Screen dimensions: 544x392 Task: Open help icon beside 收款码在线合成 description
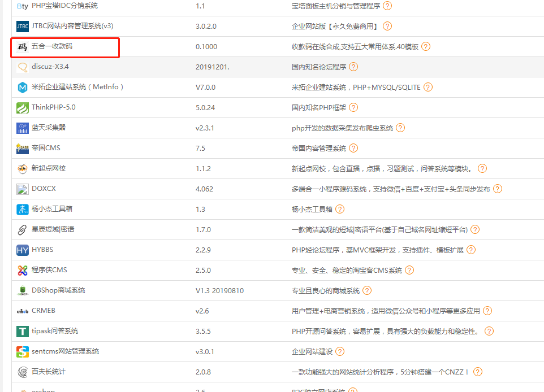coord(426,46)
